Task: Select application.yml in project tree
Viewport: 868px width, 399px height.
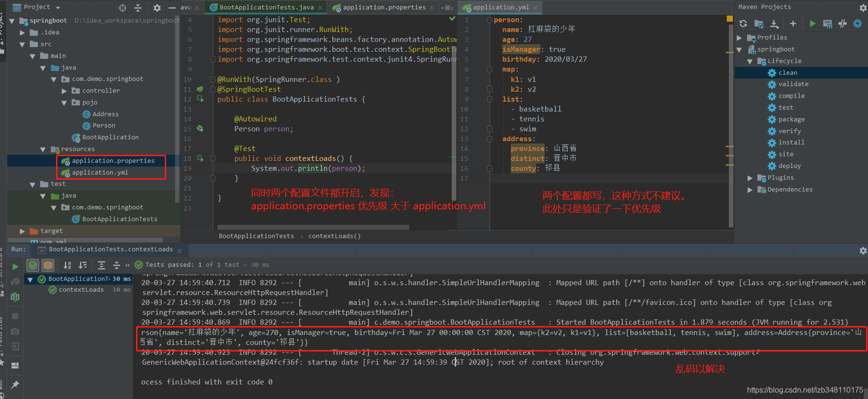Action: (100, 173)
